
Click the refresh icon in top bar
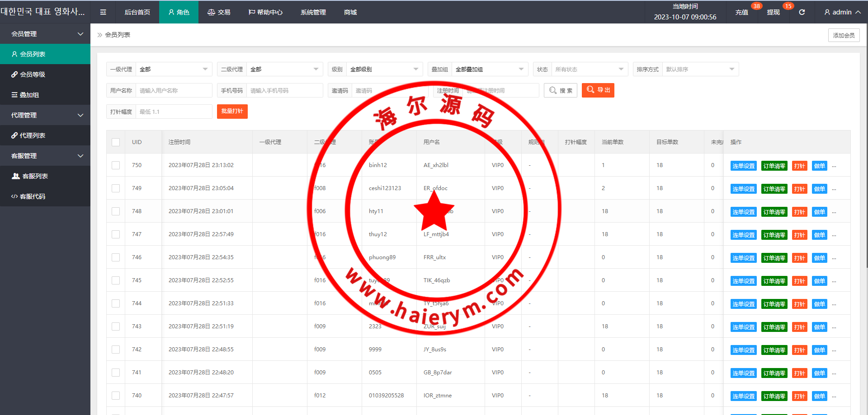pyautogui.click(x=802, y=12)
